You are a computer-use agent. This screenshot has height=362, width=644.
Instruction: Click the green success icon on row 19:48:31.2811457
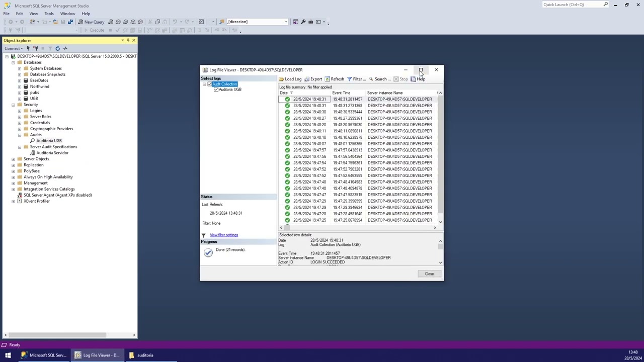287,99
